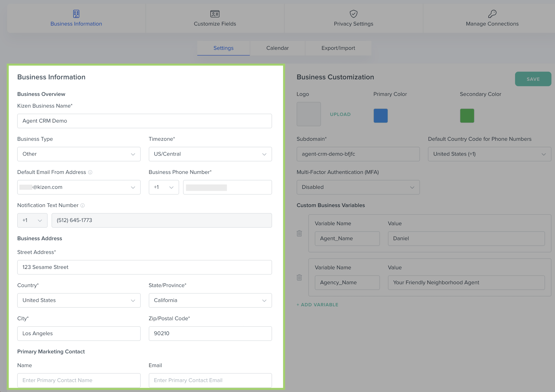Click the Street Address input field

144,267
